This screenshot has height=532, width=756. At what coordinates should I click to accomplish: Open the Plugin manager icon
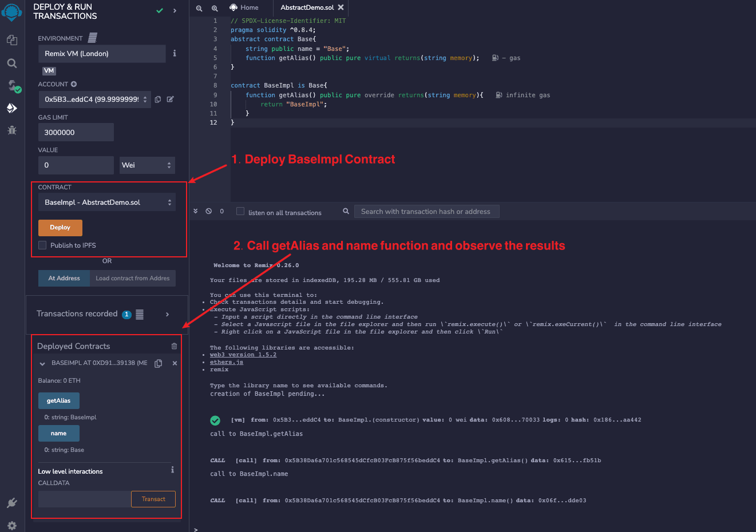[11, 503]
